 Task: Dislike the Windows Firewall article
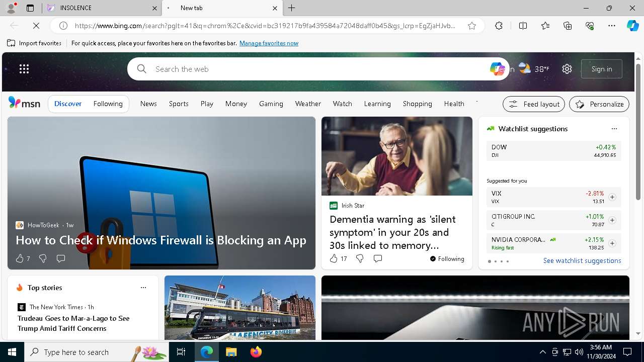coord(43,258)
